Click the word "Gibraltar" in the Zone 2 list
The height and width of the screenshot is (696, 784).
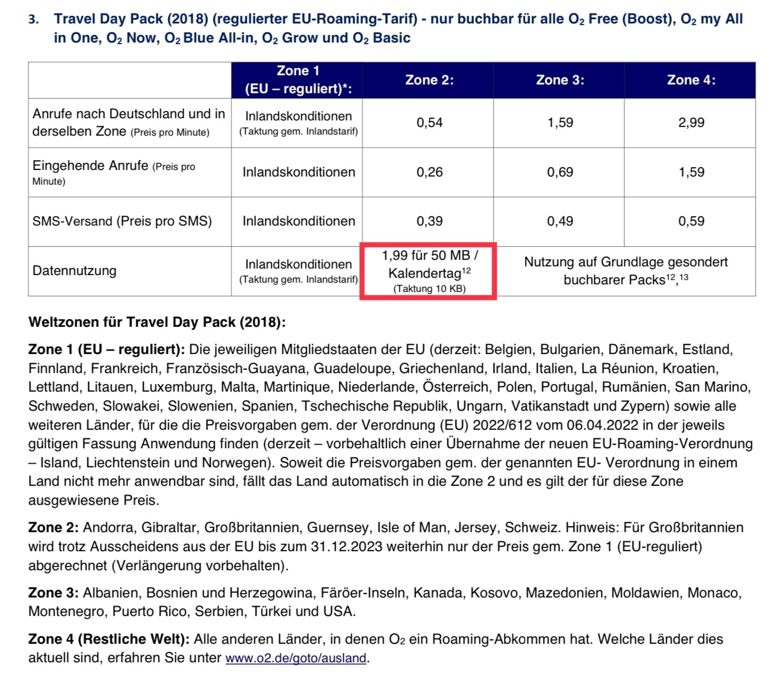[169, 528]
